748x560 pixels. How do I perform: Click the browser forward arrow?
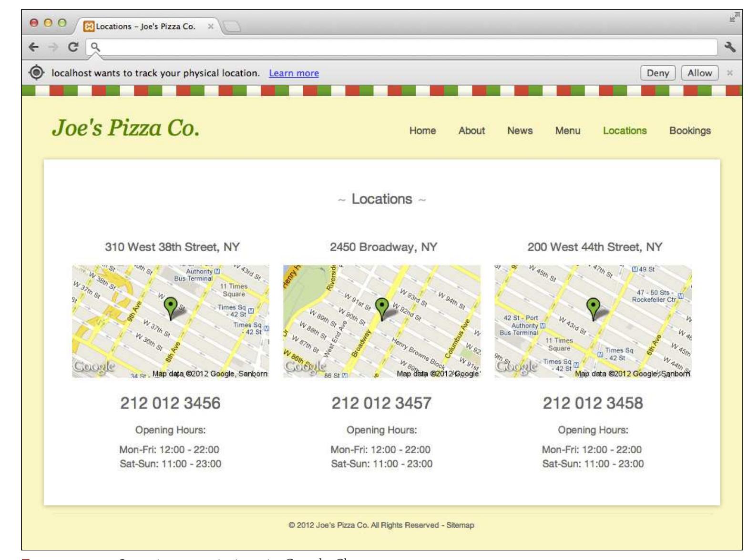tap(53, 47)
